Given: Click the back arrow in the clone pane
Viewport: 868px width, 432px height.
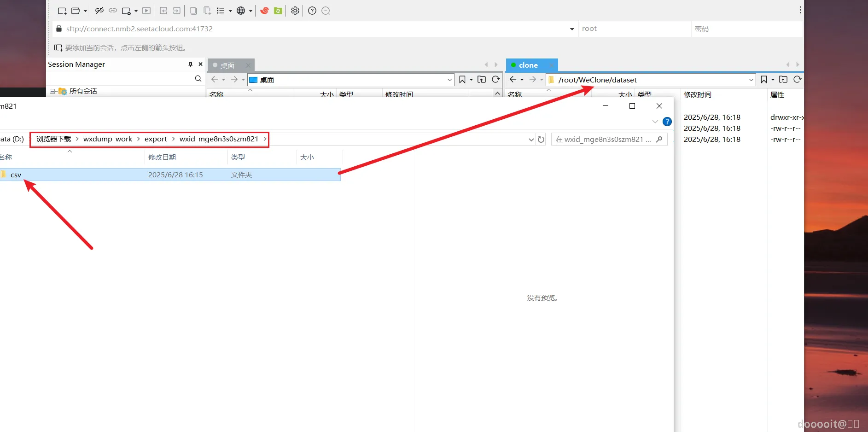Looking at the screenshot, I should click(513, 80).
